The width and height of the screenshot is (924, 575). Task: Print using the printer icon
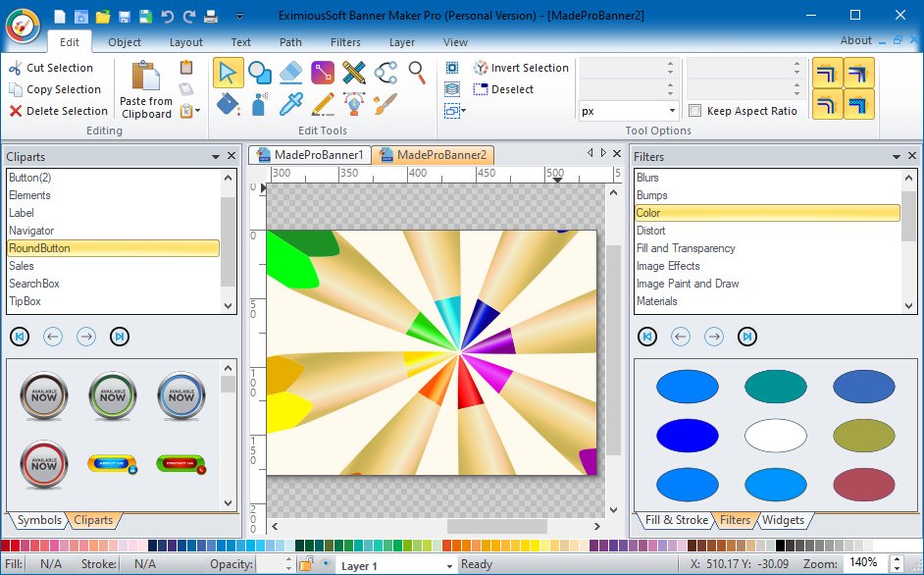pyautogui.click(x=211, y=16)
